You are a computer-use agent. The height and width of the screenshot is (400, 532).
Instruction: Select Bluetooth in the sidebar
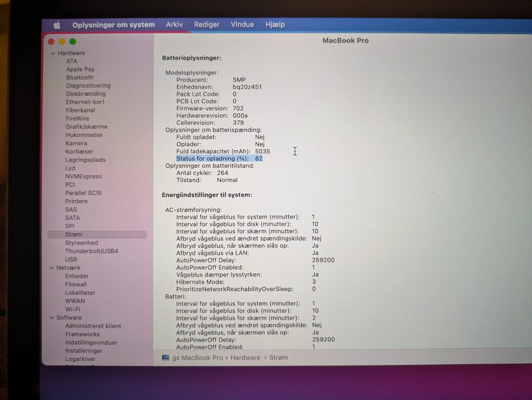click(x=80, y=78)
